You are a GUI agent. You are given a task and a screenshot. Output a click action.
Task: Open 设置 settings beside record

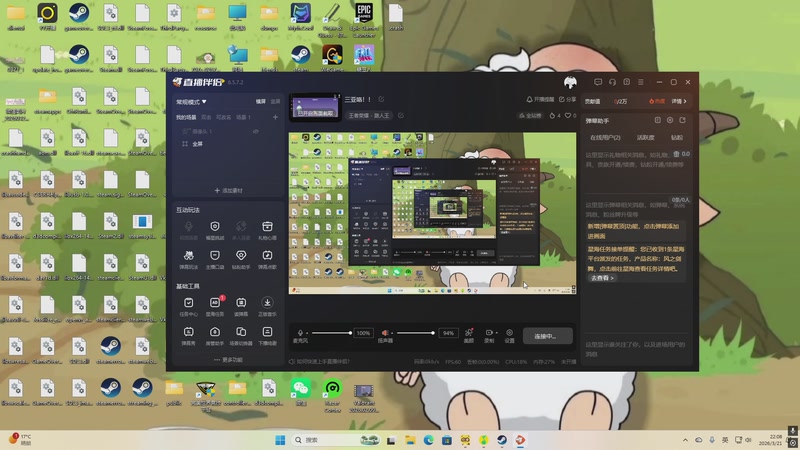tap(509, 335)
